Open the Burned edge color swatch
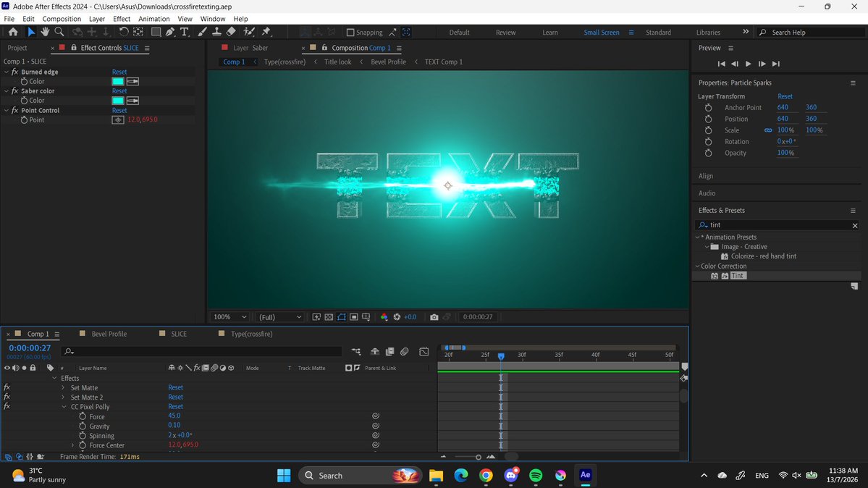This screenshot has height=488, width=868. (x=118, y=81)
